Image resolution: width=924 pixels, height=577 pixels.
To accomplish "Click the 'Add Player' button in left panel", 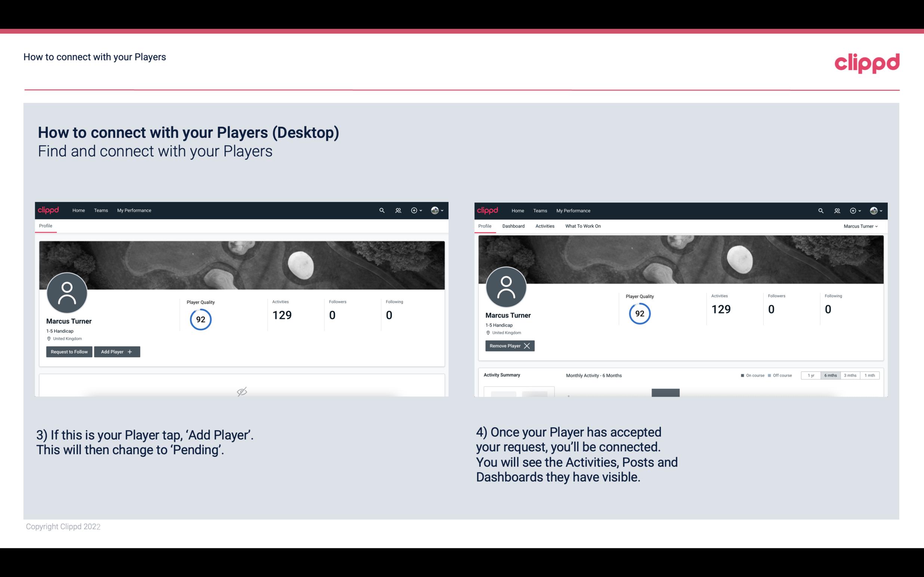I will coord(117,351).
